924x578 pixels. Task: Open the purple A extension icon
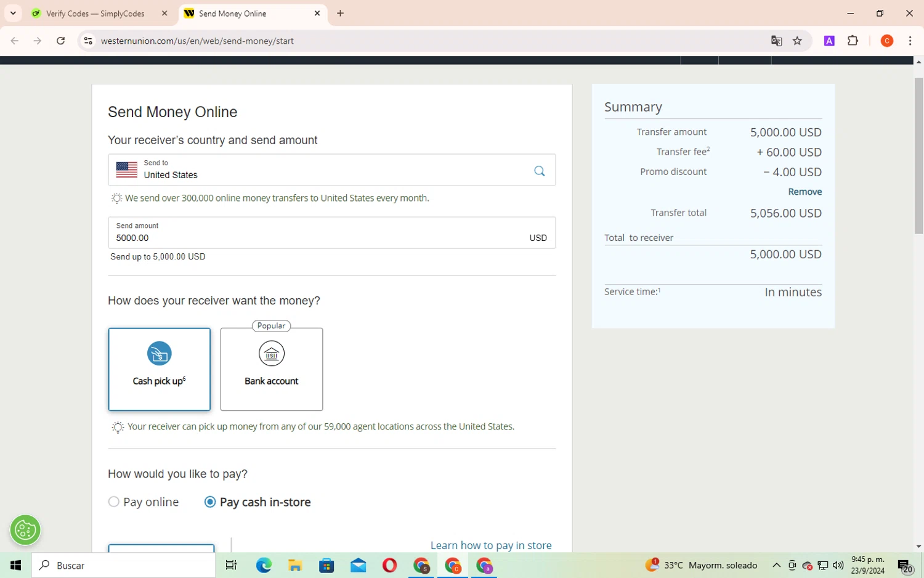tap(829, 41)
